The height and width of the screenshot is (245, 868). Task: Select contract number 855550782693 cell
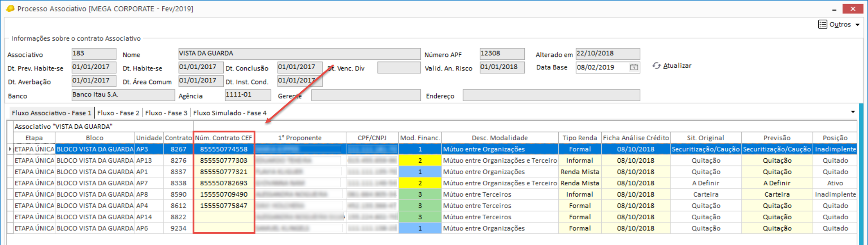(224, 183)
